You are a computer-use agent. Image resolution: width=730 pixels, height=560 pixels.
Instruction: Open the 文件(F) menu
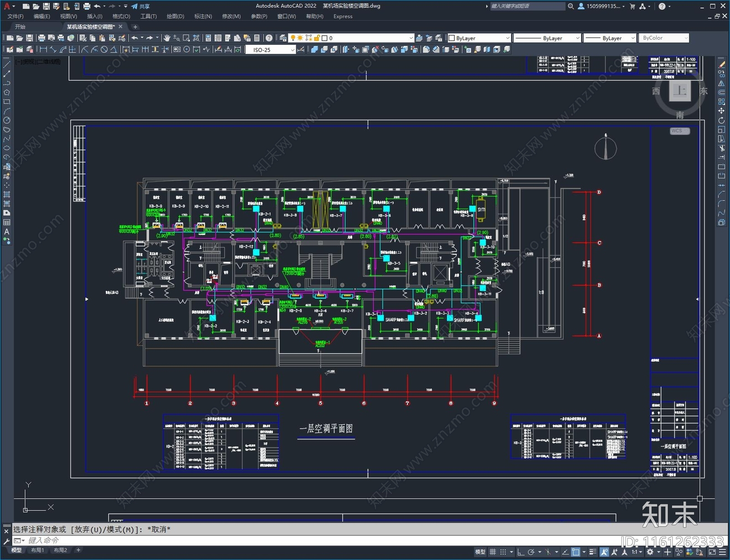[16, 16]
